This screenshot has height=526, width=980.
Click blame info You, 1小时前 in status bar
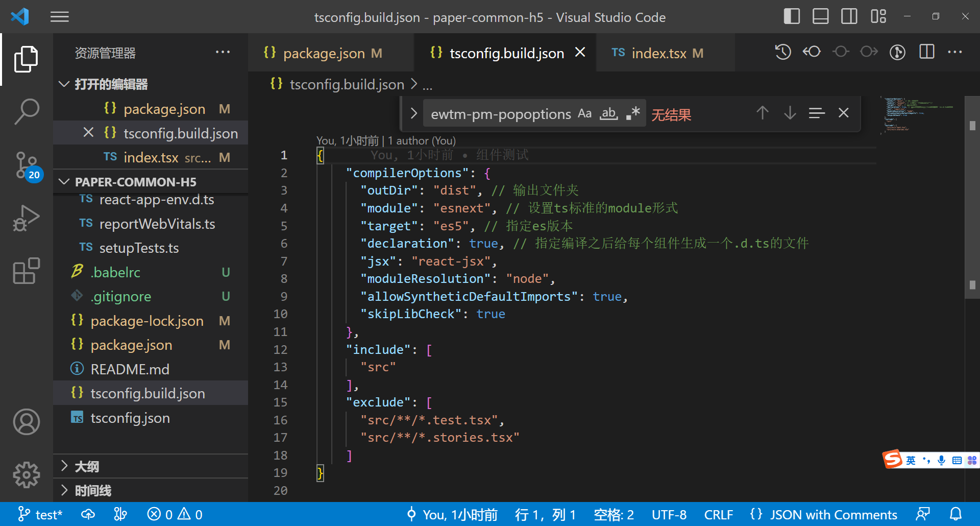(452, 514)
